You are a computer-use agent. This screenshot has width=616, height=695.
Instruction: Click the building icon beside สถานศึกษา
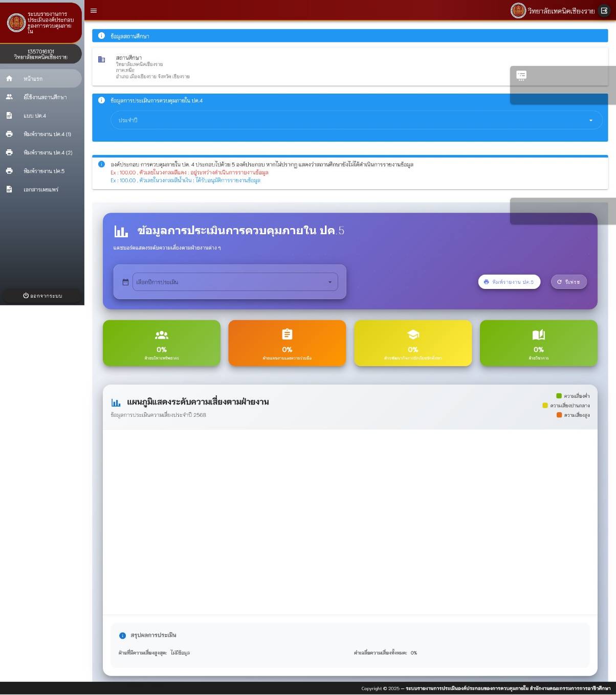coord(101,59)
